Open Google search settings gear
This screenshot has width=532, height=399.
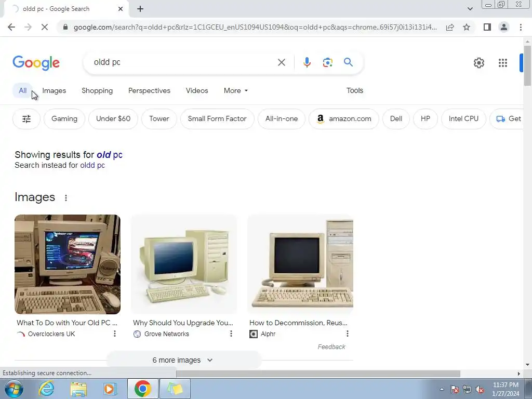478,63
